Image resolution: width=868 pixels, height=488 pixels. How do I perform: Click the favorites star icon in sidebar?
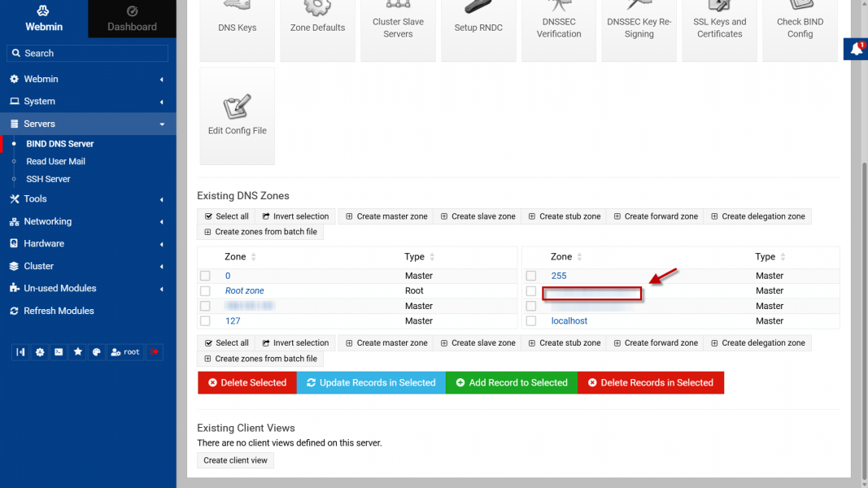78,352
